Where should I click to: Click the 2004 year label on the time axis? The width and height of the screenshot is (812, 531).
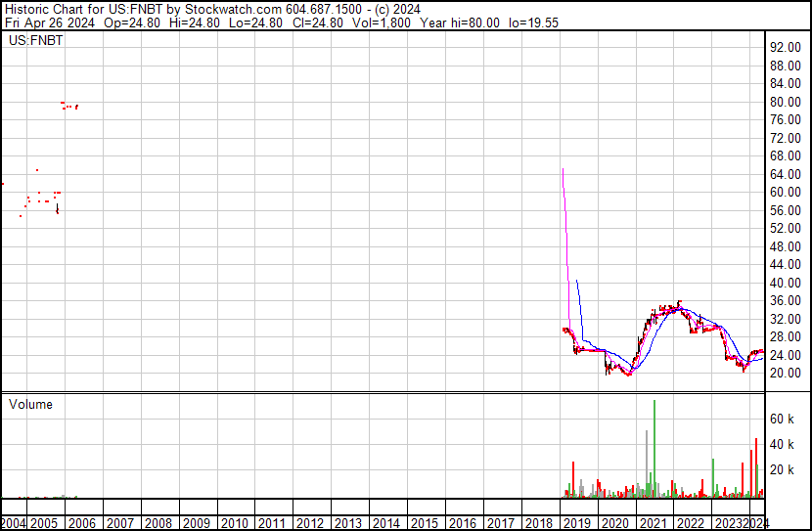point(14,523)
